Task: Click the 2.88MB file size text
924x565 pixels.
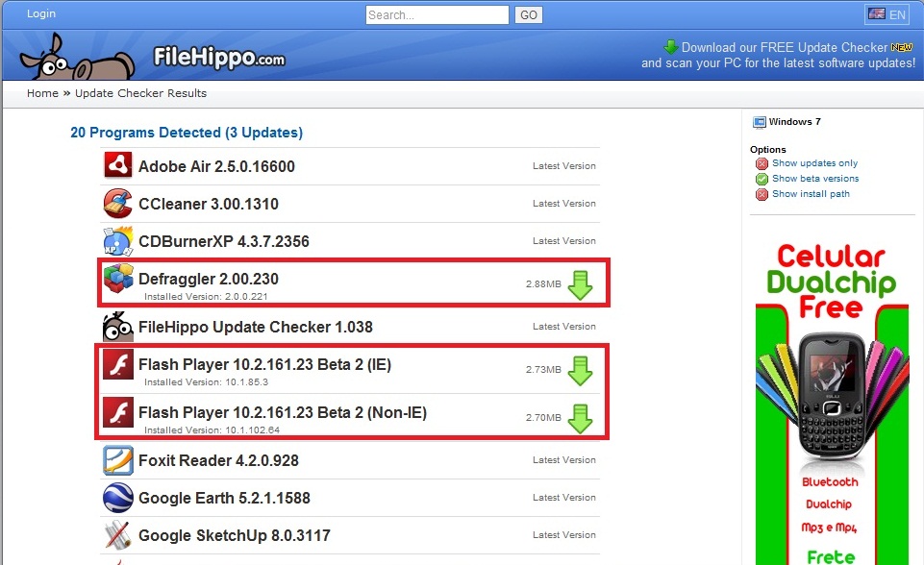Action: point(543,284)
